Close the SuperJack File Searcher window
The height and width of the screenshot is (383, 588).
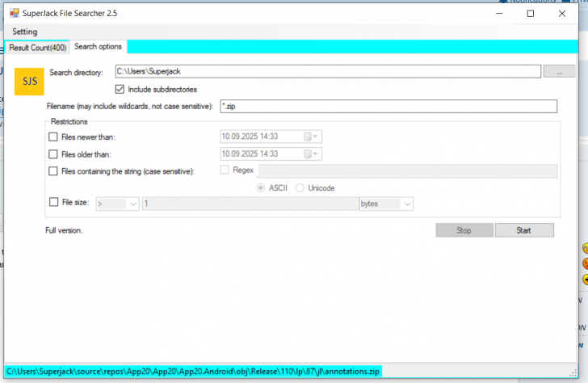562,14
